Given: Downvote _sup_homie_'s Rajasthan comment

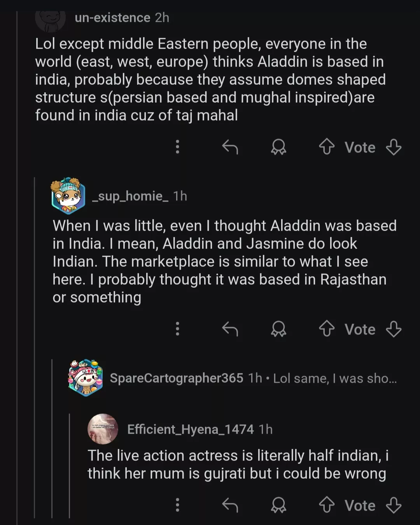Looking at the screenshot, I should pos(394,329).
